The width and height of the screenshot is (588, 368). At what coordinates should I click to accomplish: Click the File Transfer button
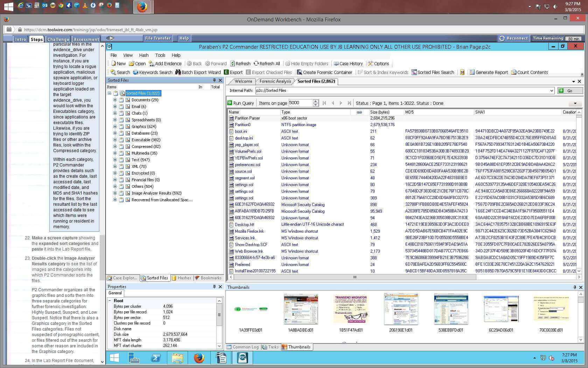point(158,38)
